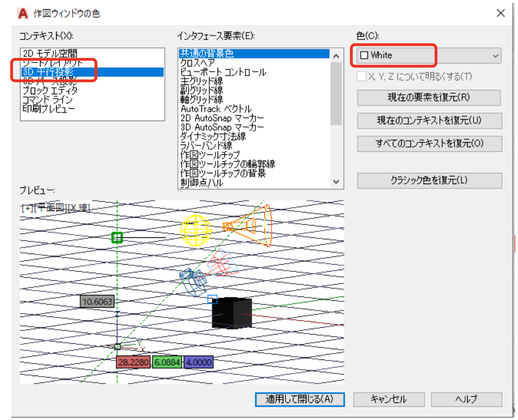Select 作図ツールチップ interface element

(254, 154)
